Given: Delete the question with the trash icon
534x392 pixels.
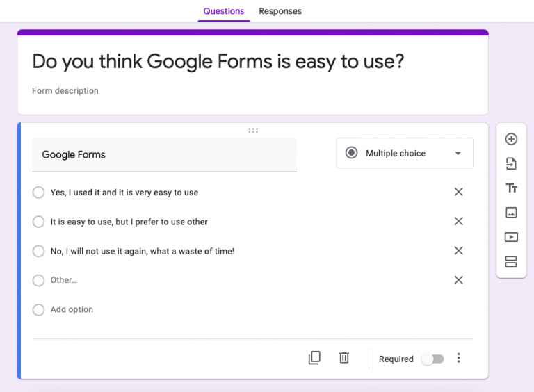Looking at the screenshot, I should click(344, 358).
